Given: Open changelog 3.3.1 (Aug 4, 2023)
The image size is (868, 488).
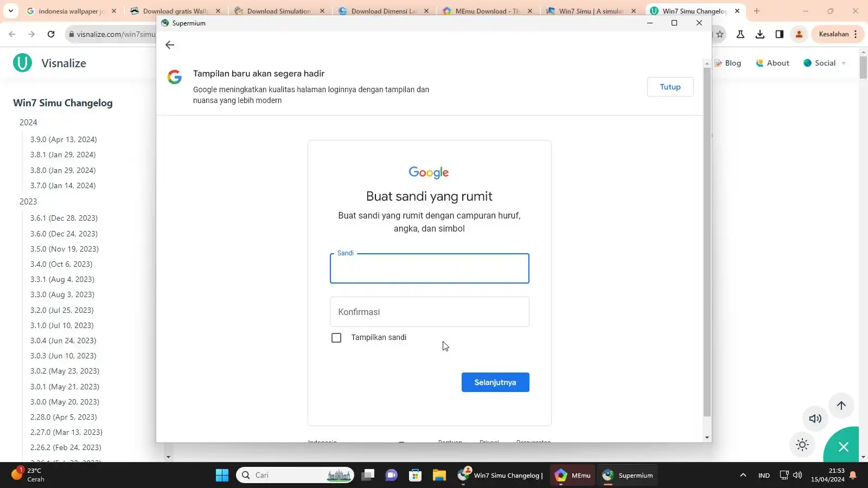Looking at the screenshot, I should point(62,279).
